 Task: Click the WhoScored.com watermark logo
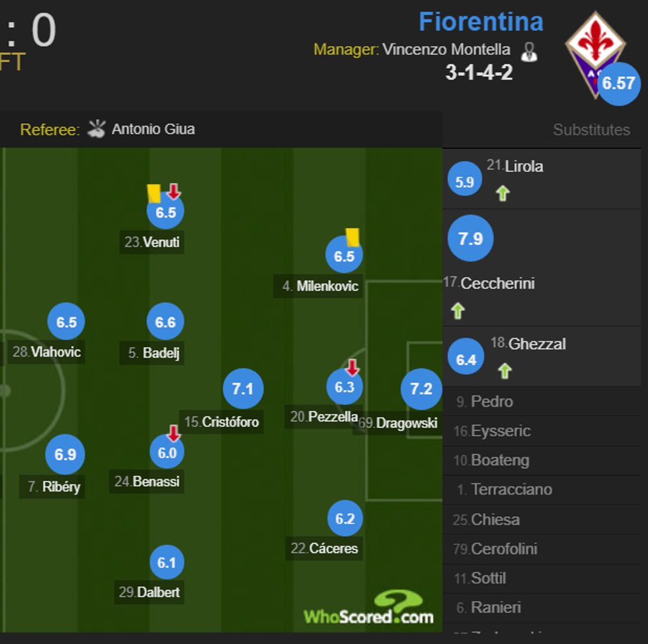point(369,610)
